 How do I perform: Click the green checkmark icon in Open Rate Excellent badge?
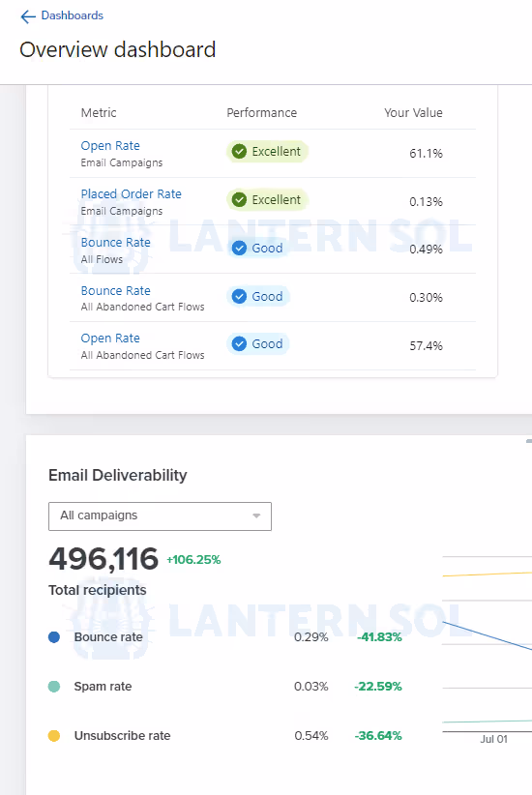tap(239, 151)
